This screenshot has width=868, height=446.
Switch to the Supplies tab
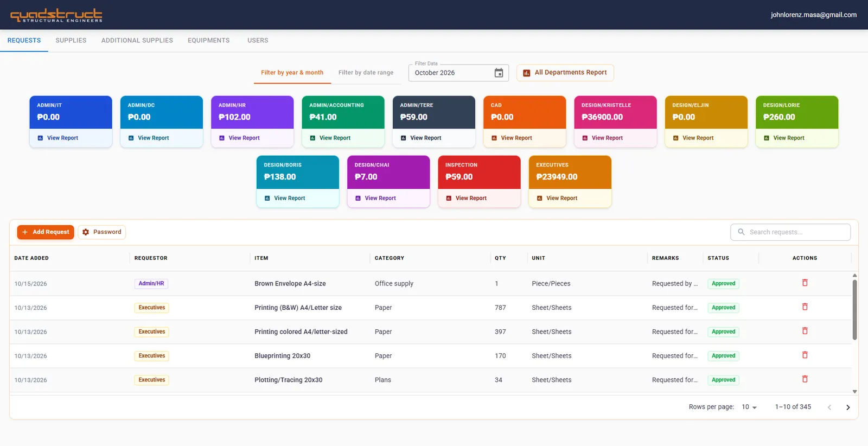point(71,41)
